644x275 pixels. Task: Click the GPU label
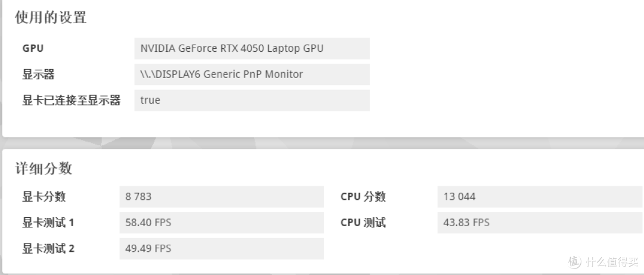(x=33, y=48)
